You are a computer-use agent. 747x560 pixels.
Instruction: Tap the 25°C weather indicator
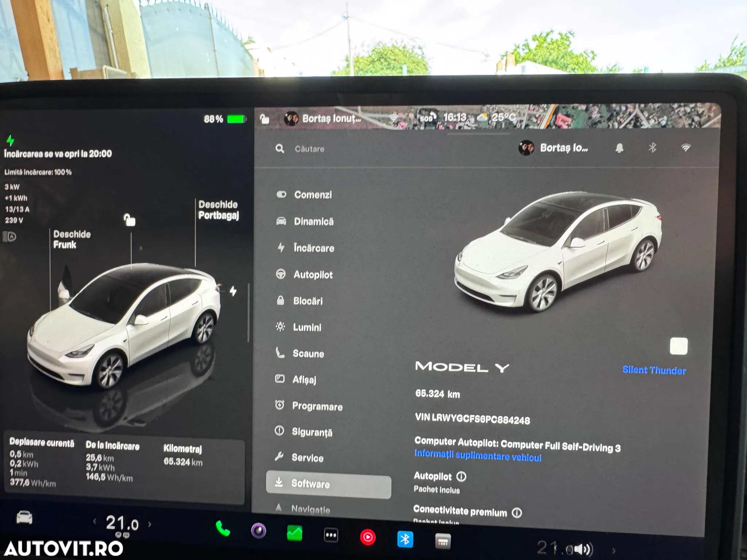pyautogui.click(x=496, y=117)
